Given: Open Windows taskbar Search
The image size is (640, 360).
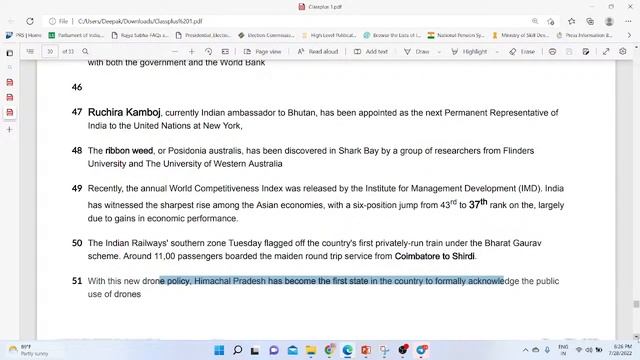Looking at the screenshot, I should [238, 350].
